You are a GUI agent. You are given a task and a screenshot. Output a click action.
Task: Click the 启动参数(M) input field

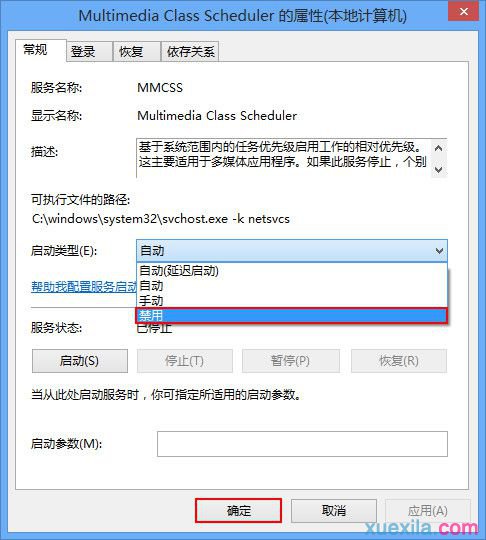302,444
